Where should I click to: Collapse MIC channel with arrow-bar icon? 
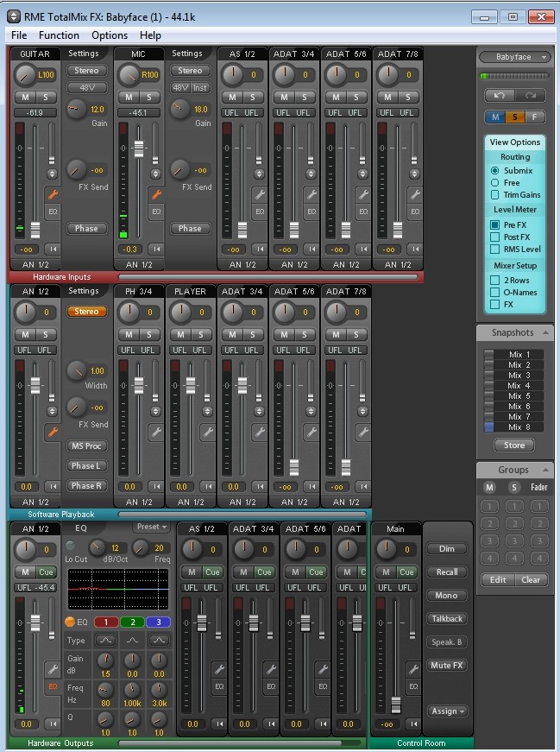[156, 249]
